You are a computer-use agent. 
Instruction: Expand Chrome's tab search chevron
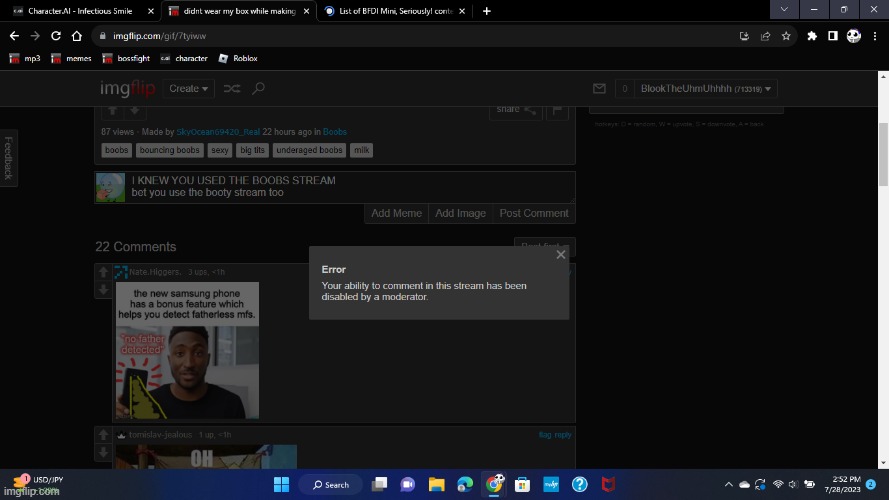click(783, 10)
